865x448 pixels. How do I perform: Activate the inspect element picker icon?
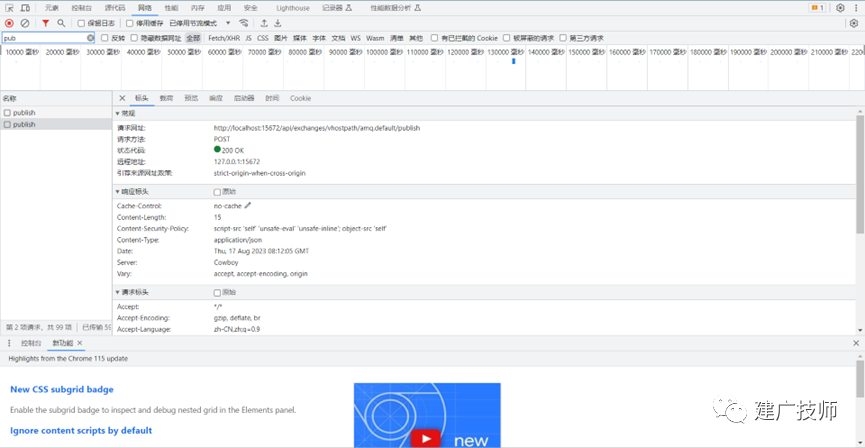[9, 8]
